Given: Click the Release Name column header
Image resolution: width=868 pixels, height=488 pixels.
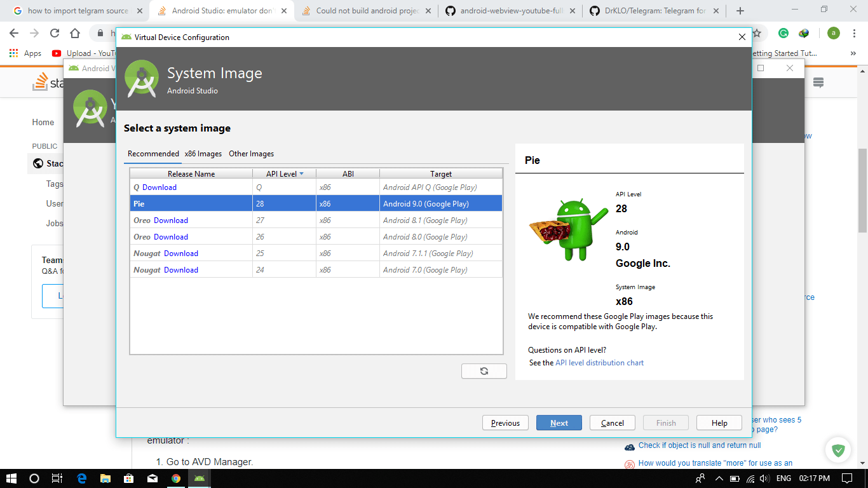Looking at the screenshot, I should (x=191, y=173).
